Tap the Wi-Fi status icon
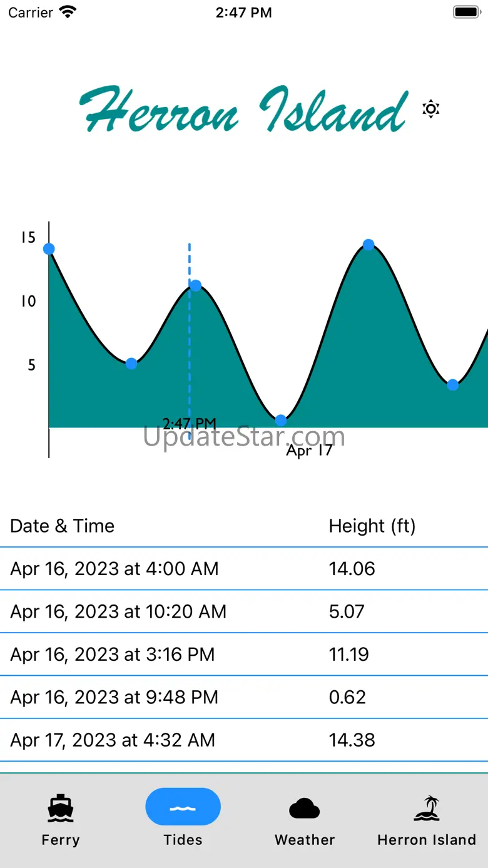The height and width of the screenshot is (868, 488). [67, 12]
